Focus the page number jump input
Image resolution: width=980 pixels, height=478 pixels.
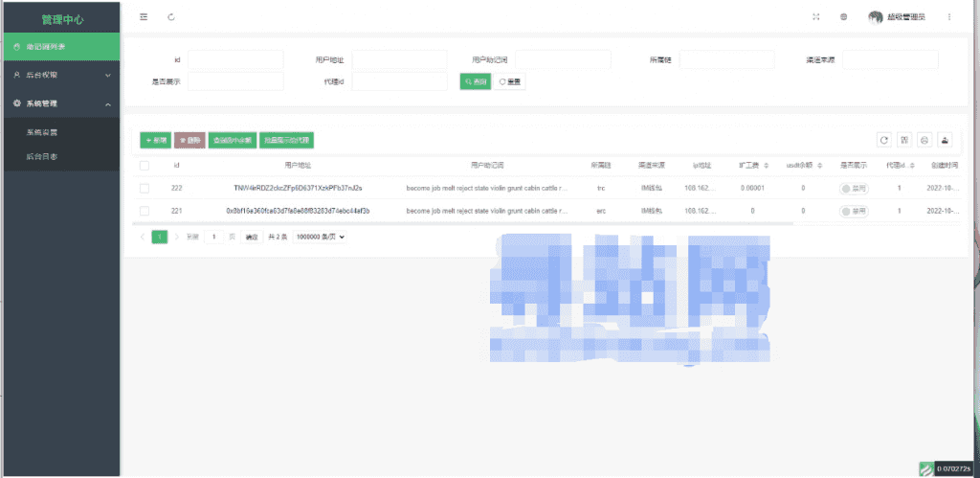[213, 238]
